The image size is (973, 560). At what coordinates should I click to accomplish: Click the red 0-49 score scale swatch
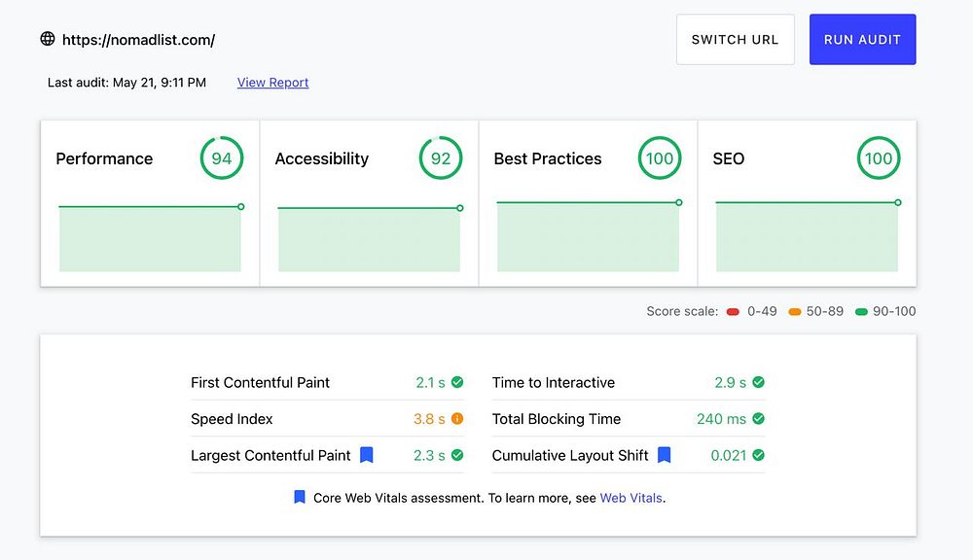[x=733, y=312]
